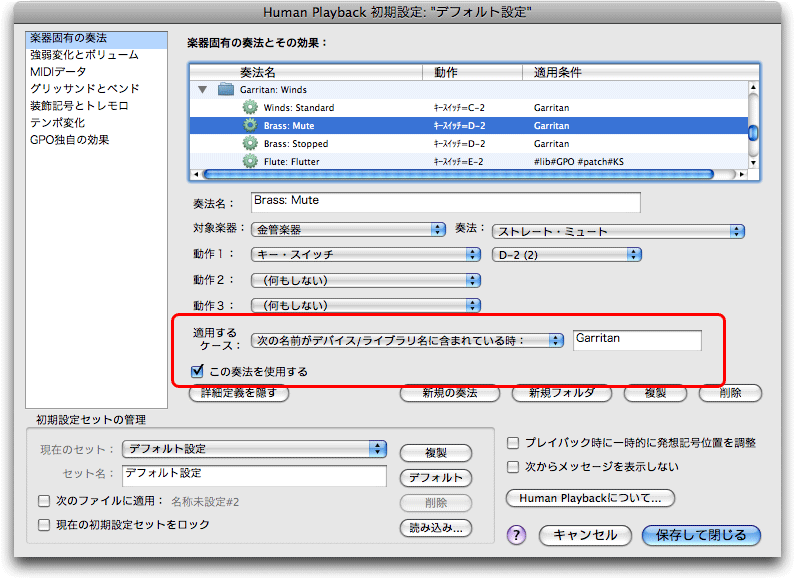
Task: Select MIDIデータ category
Action: (x=96, y=71)
